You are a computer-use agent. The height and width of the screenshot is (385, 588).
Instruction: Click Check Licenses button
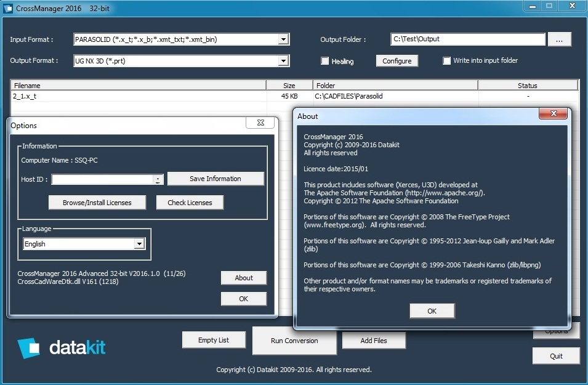(x=190, y=203)
